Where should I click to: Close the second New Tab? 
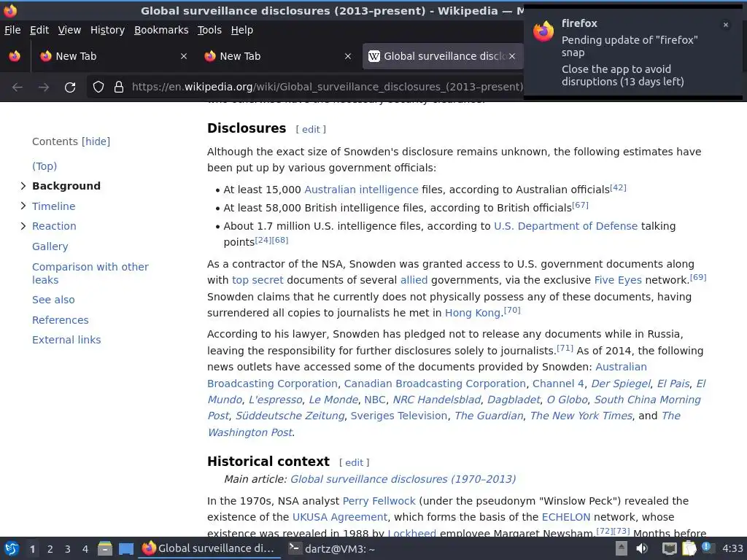pyautogui.click(x=348, y=56)
